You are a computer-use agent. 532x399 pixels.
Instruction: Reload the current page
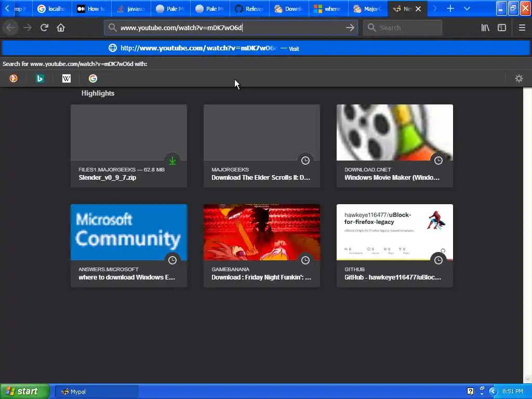pyautogui.click(x=44, y=28)
